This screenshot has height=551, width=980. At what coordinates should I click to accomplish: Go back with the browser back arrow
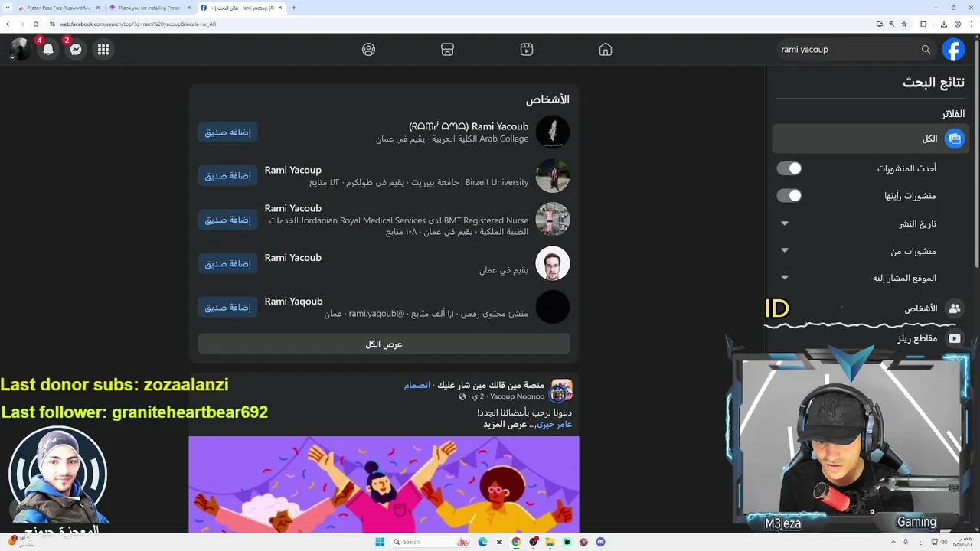[x=8, y=24]
